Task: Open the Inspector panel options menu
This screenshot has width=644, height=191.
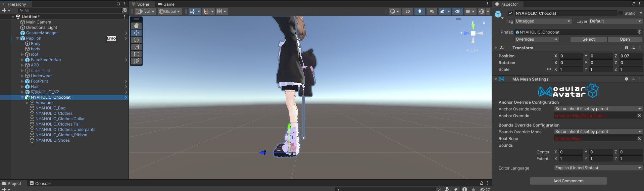Action: [x=640, y=4]
